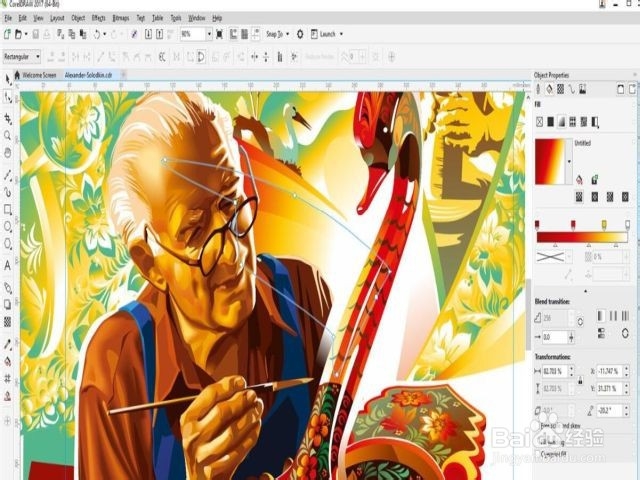
Task: Choose Bitmap pattern fill type button
Action: tap(584, 121)
